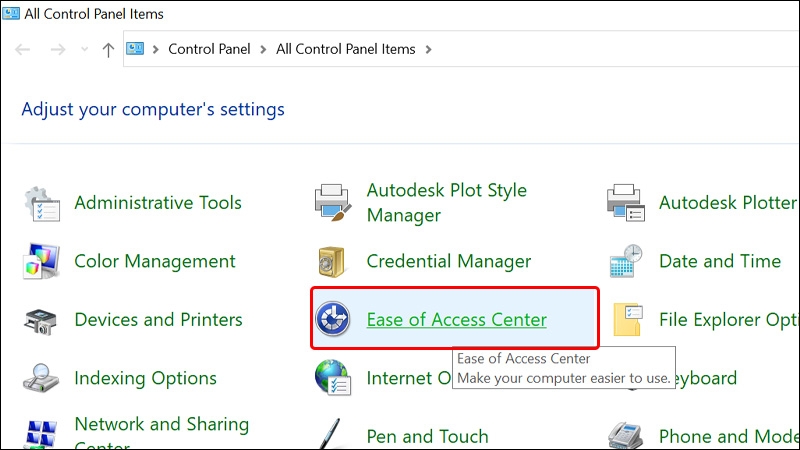800x450 pixels.
Task: Click the Credential Manager safe icon
Action: click(332, 262)
